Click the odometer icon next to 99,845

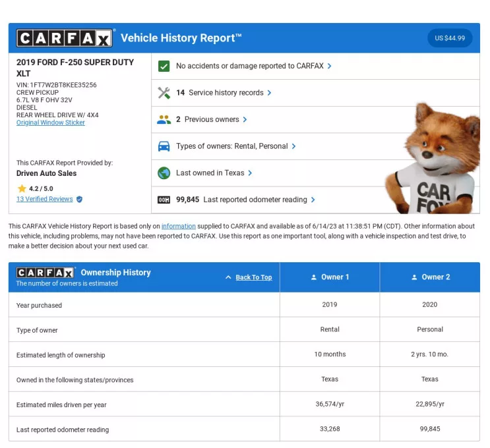164,200
